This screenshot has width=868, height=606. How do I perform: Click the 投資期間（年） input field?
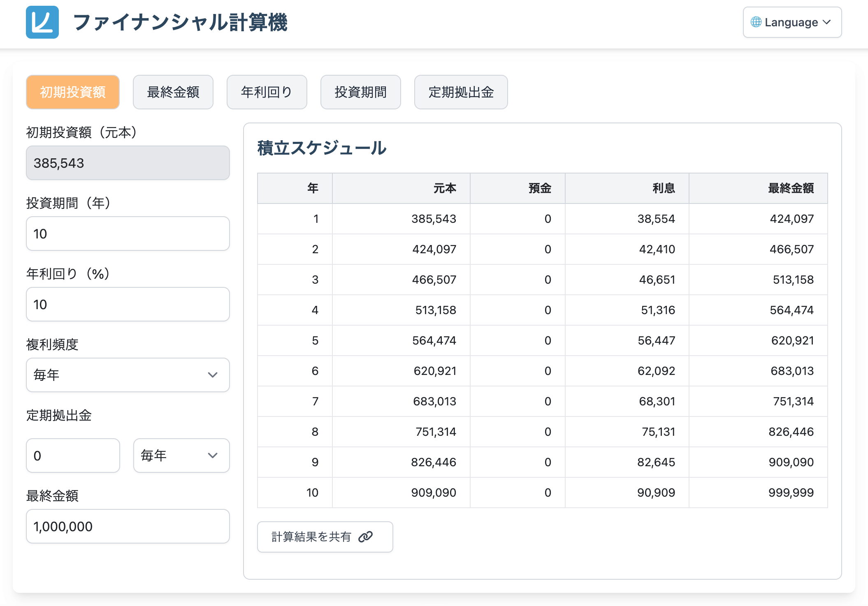pyautogui.click(x=128, y=234)
